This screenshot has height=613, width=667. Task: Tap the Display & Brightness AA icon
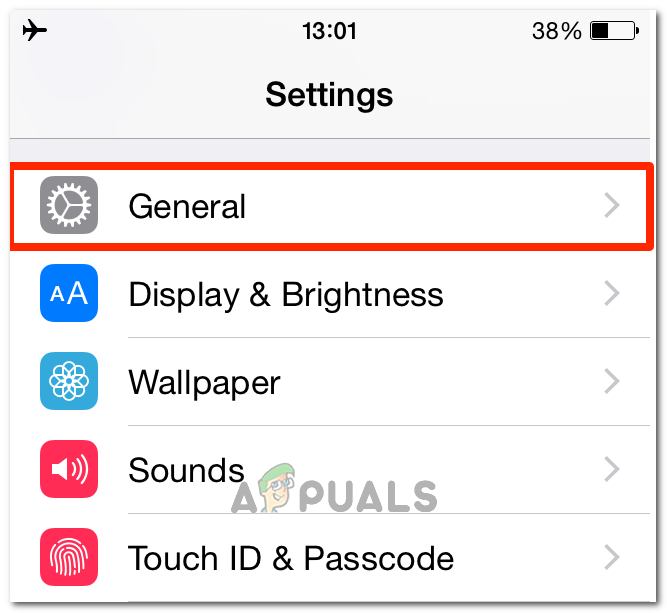[69, 293]
